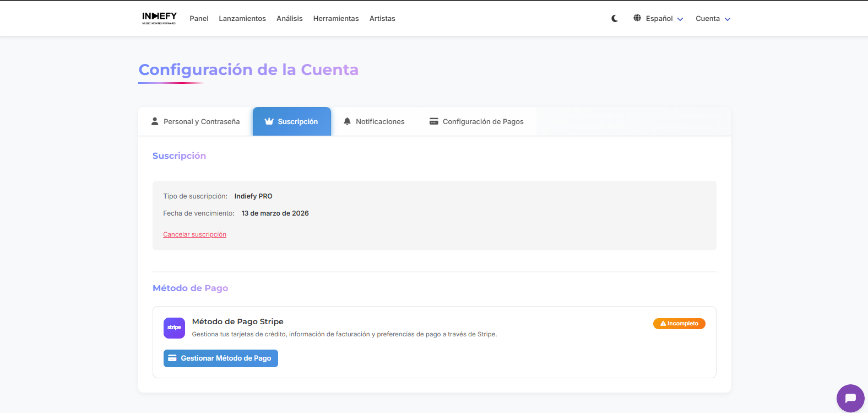868x413 pixels.
Task: Click the card icon beside Configuración de Pagos
Action: pyautogui.click(x=434, y=121)
